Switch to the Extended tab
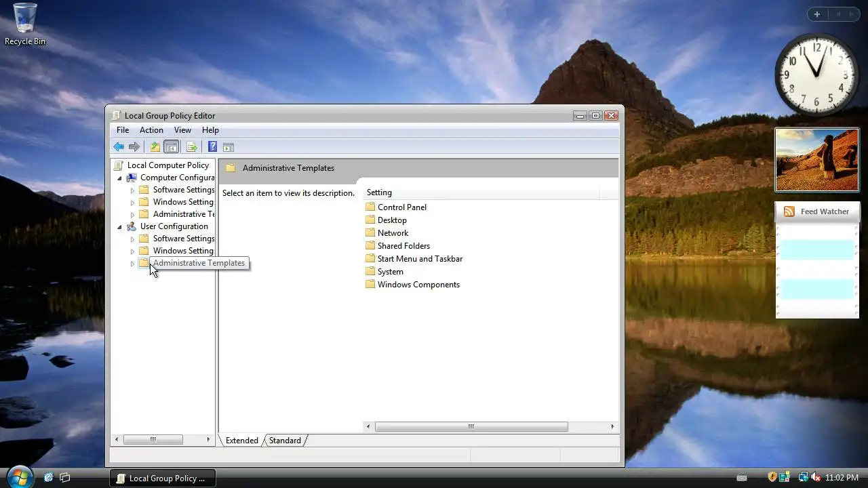Screen dimensions: 868x488 [x=242, y=441]
